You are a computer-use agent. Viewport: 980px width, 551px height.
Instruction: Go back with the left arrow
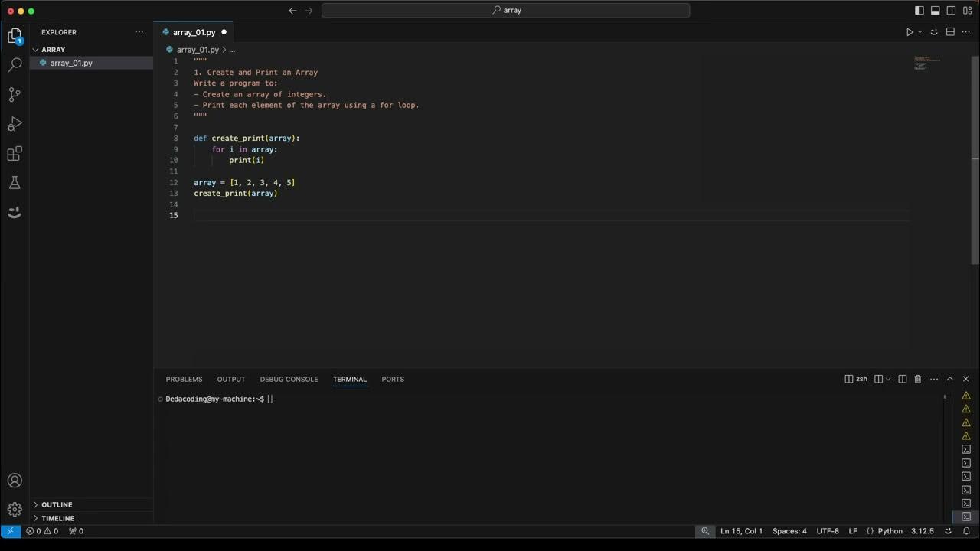pos(292,11)
